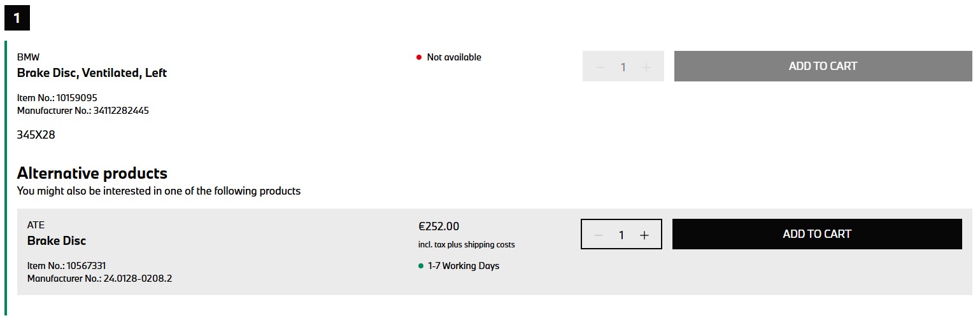Click the €252.00 price
Viewport: 980px width, 318px height.
(439, 226)
